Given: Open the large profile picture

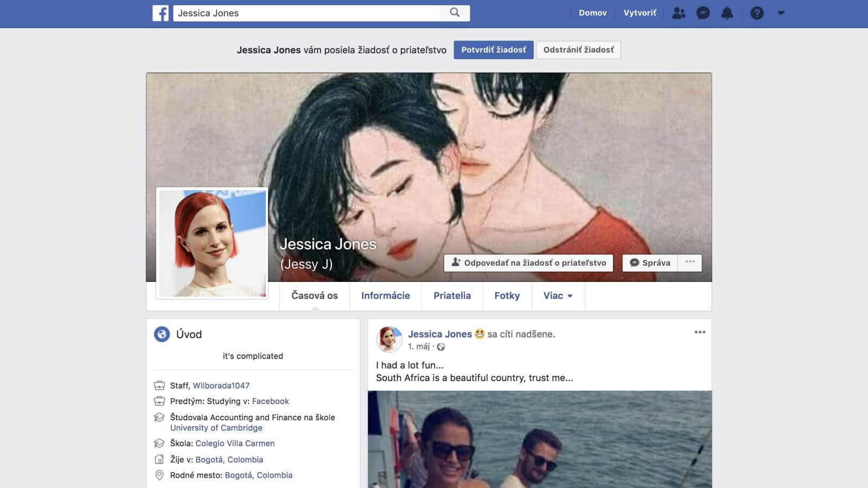Looking at the screenshot, I should [212, 243].
